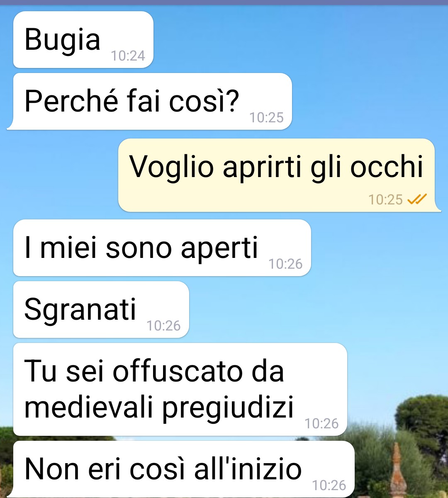Click the 10:26 timestamp on the last message

(329, 485)
